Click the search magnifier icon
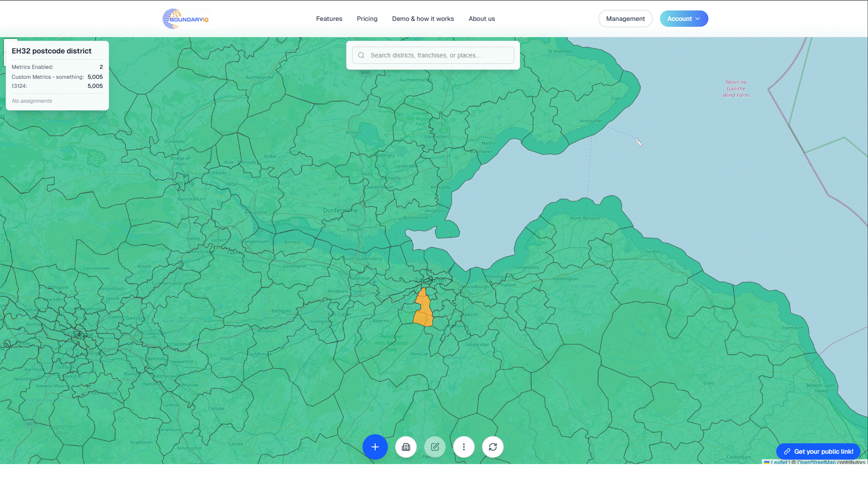868x488 pixels. pyautogui.click(x=361, y=55)
